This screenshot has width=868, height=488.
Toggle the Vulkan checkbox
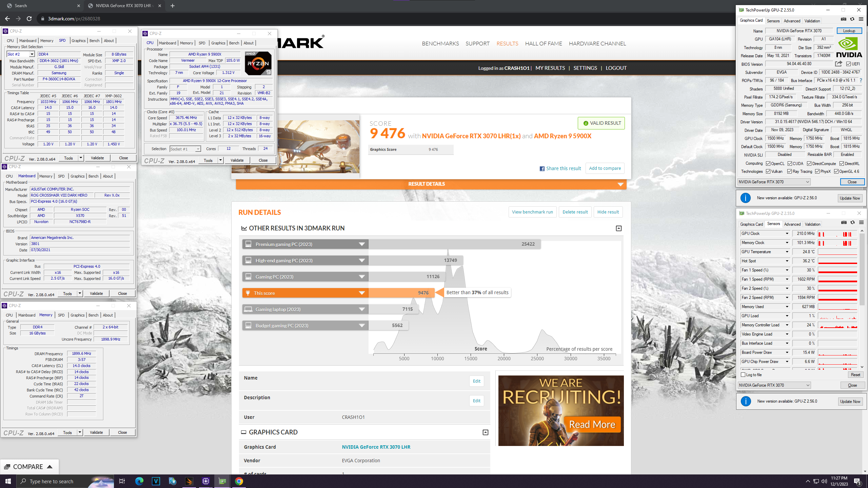pyautogui.click(x=768, y=171)
